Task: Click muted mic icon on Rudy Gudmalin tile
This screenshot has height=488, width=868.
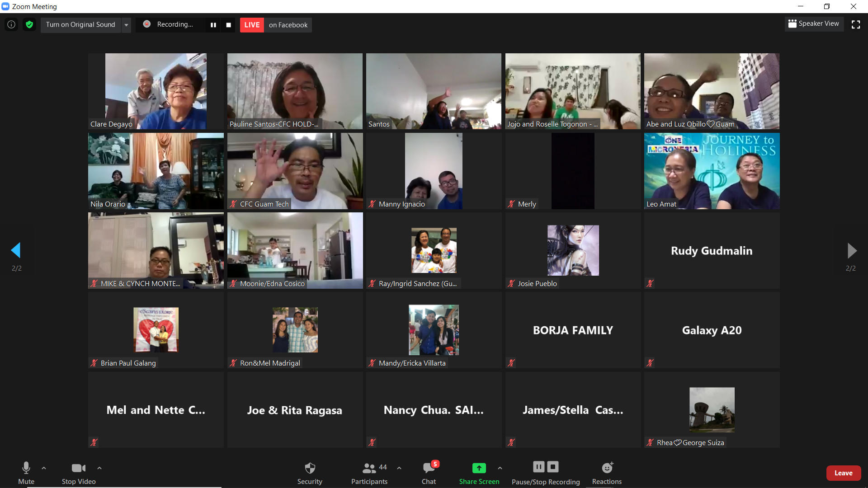Action: 650,283
